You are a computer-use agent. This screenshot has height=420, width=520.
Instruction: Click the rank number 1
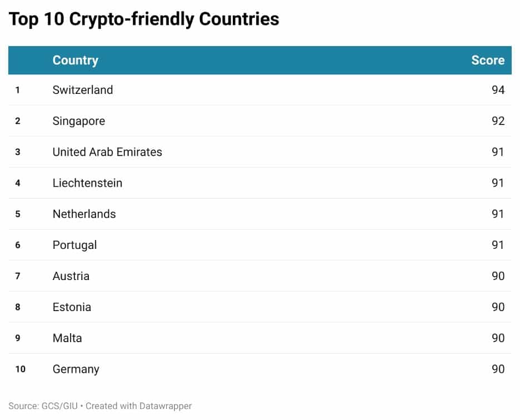18,90
